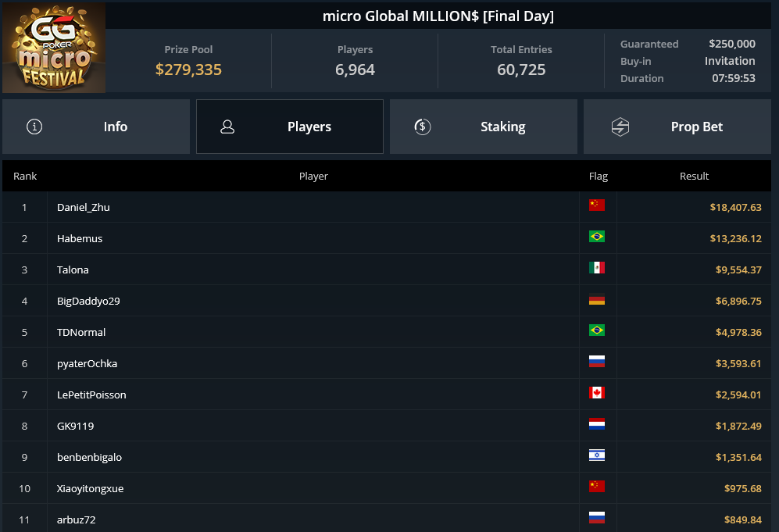779x532 pixels.
Task: Click the Players person icon
Action: point(227,127)
